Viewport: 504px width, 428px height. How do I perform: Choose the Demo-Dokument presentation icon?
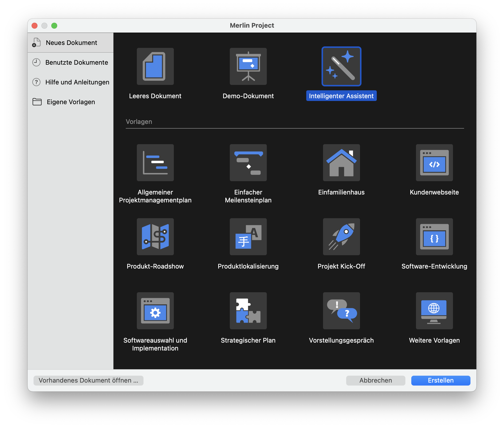tap(248, 66)
